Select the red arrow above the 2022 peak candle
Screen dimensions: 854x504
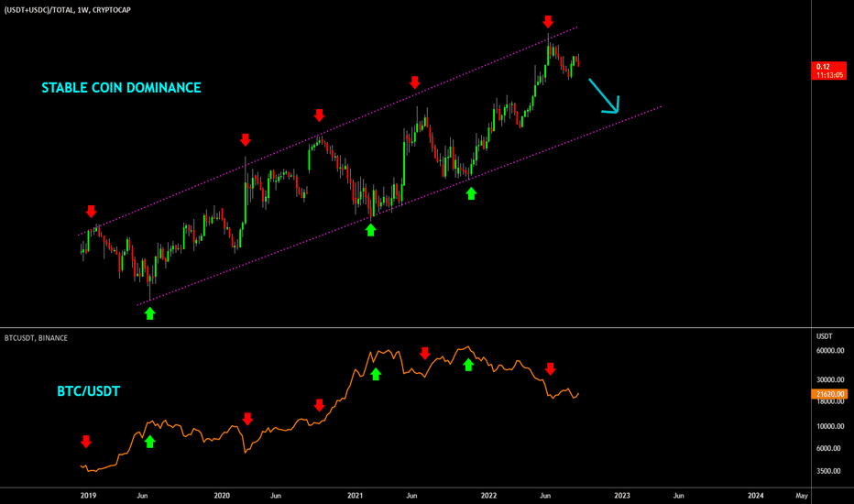coord(548,22)
